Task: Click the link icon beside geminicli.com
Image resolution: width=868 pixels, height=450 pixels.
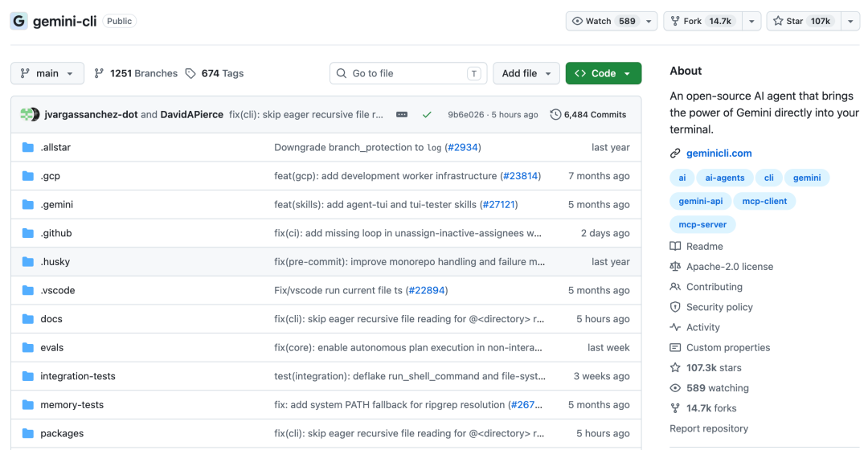Action: (675, 153)
